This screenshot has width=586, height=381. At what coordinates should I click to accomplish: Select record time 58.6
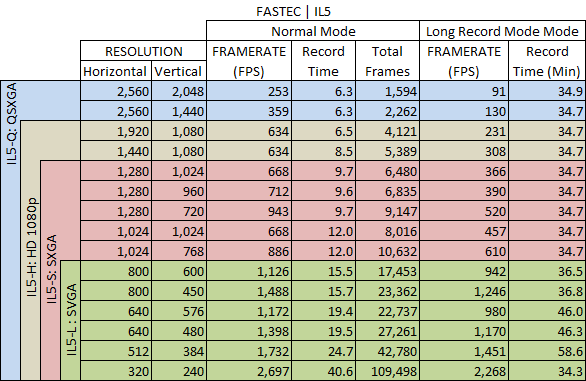click(x=547, y=351)
